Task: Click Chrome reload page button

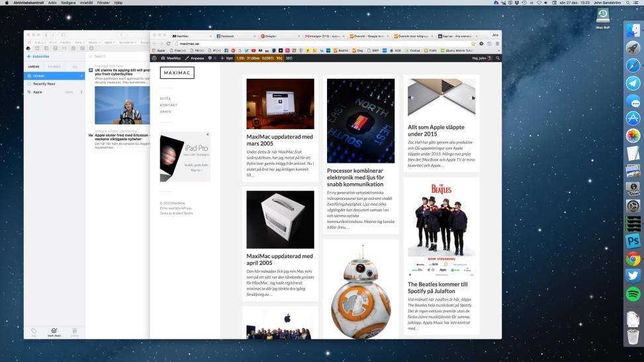Action: click(168, 44)
